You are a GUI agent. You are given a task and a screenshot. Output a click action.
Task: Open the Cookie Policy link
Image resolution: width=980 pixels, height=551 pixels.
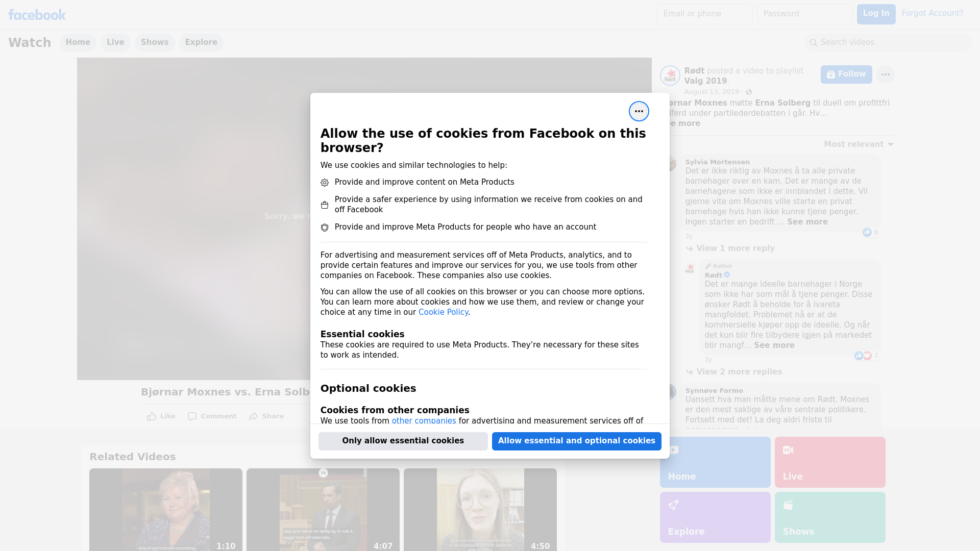point(443,312)
